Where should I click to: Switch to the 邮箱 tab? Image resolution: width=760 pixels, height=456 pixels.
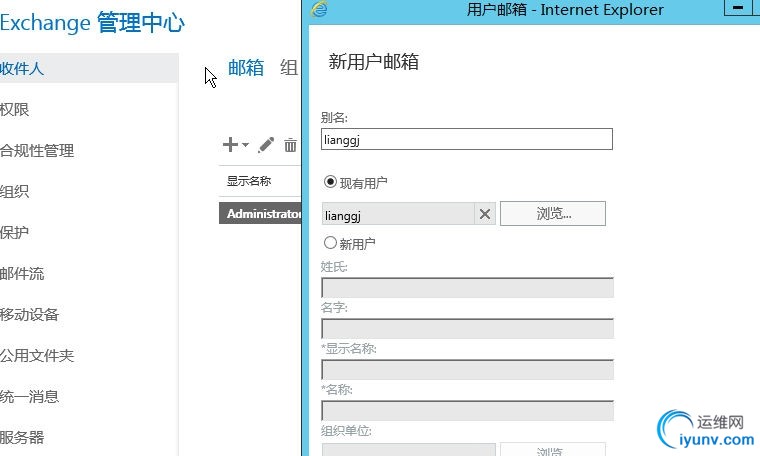(x=246, y=67)
